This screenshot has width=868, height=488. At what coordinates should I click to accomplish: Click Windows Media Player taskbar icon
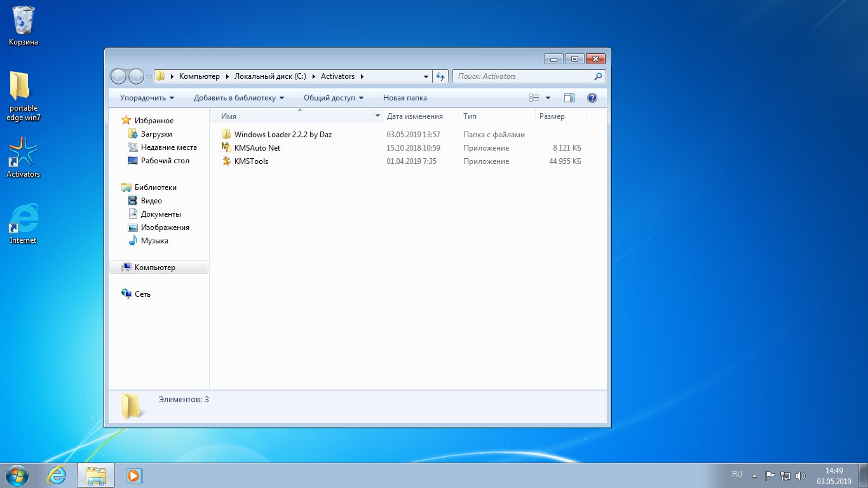(134, 475)
